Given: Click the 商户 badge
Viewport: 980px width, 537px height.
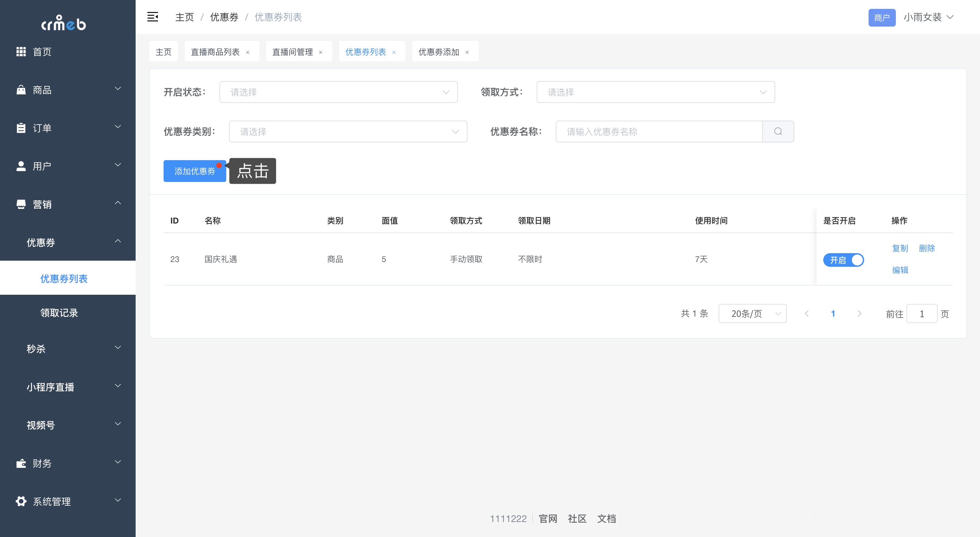Looking at the screenshot, I should [882, 17].
